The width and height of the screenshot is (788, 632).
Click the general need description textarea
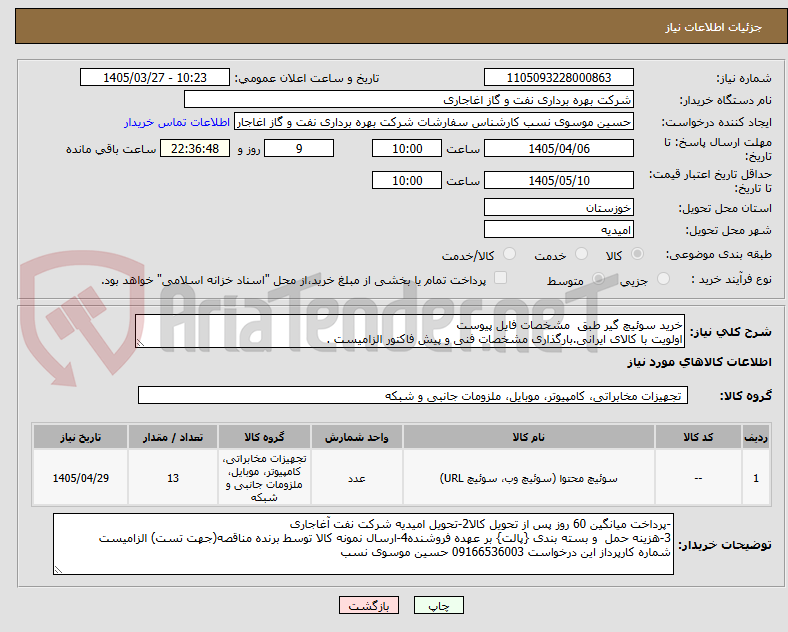pos(410,332)
